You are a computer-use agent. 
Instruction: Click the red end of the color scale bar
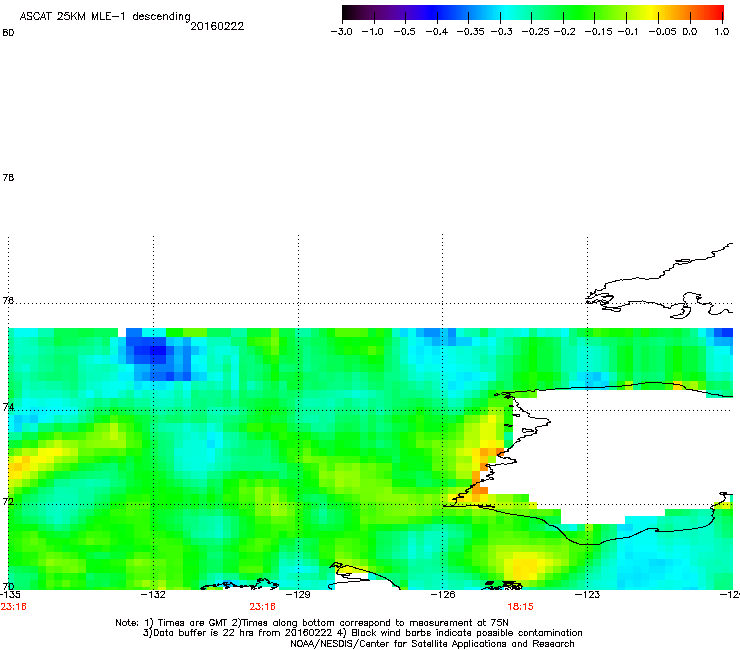point(717,13)
